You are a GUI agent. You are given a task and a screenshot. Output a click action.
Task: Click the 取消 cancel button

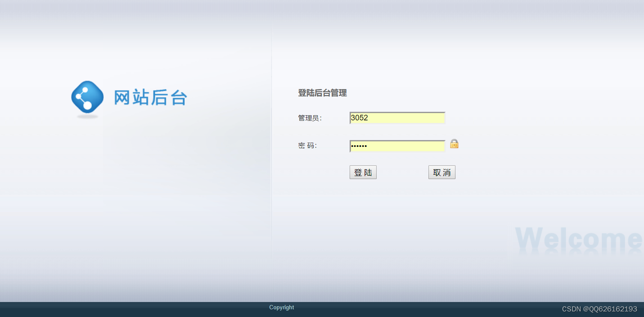coord(442,172)
